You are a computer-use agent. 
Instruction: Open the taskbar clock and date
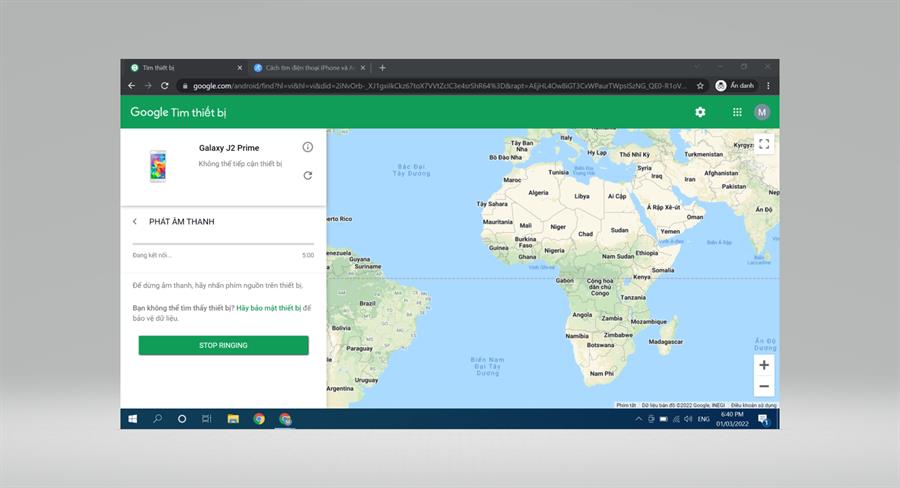point(732,419)
